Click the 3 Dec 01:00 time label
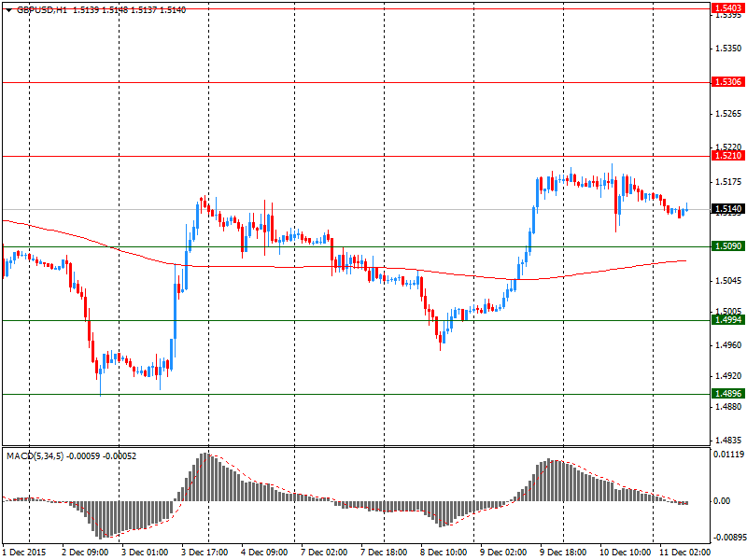The width and height of the screenshot is (747, 560). 145,553
